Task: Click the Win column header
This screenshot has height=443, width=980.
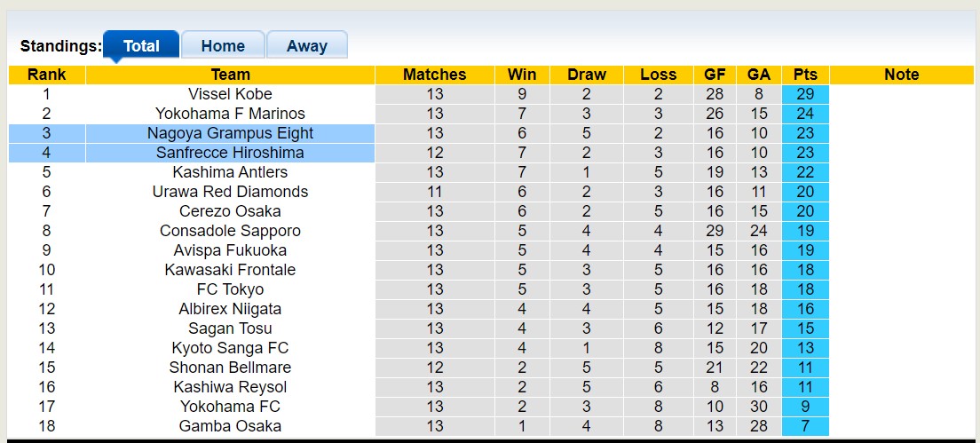Action: coord(522,75)
